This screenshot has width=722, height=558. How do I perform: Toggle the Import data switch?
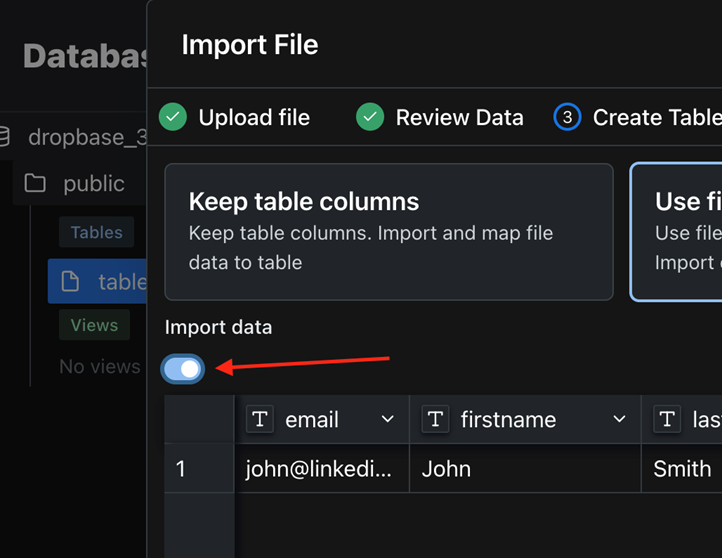tap(183, 369)
